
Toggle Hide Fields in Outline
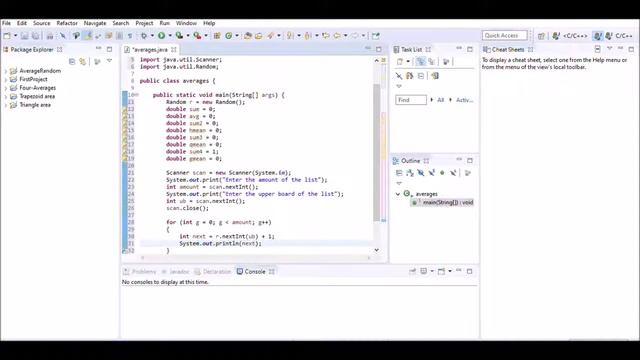coord(421,173)
